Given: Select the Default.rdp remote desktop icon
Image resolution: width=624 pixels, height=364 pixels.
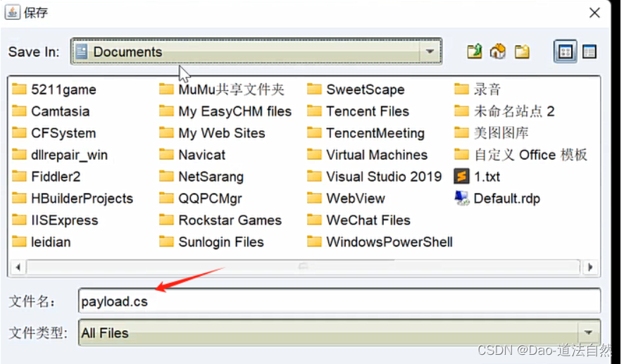Looking at the screenshot, I should [461, 198].
